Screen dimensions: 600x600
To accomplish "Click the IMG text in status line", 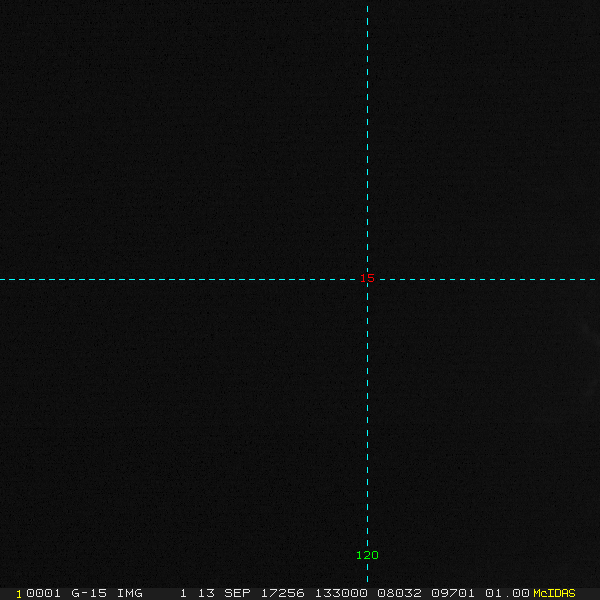I will pos(129,593).
